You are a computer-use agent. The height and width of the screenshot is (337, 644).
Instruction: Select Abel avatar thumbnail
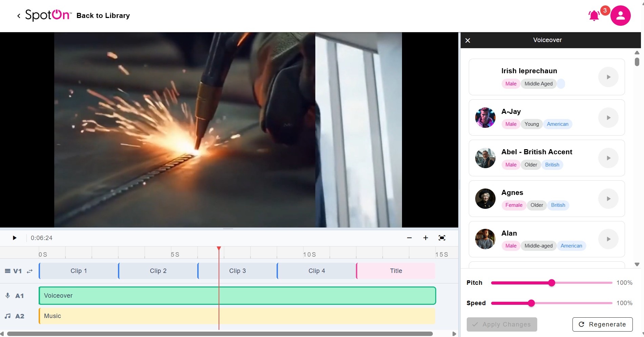click(x=485, y=158)
